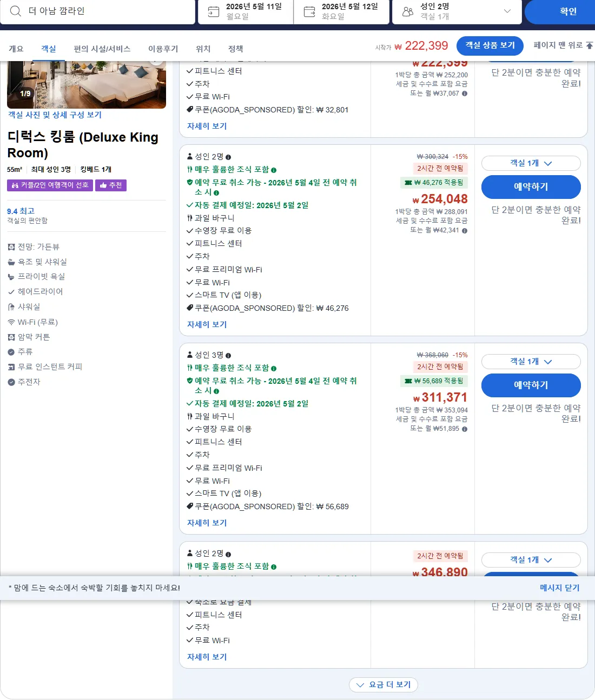Open the 개요 tab
Screen dimensions: 595x700
coord(16,49)
